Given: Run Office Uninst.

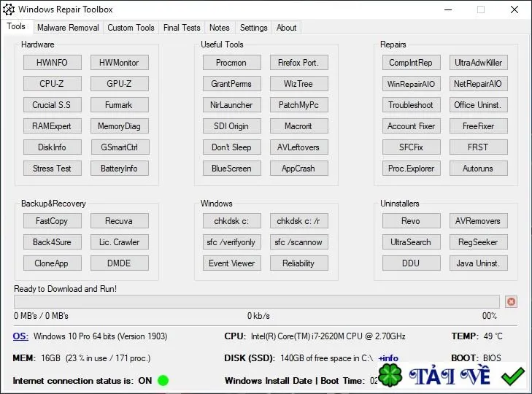Looking at the screenshot, I should [x=479, y=105].
